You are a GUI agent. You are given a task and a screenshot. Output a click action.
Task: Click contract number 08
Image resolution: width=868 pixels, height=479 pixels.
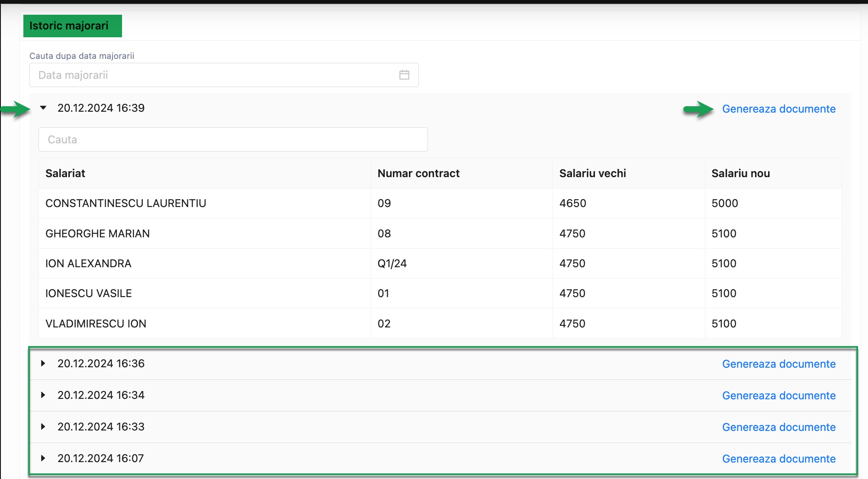point(384,233)
